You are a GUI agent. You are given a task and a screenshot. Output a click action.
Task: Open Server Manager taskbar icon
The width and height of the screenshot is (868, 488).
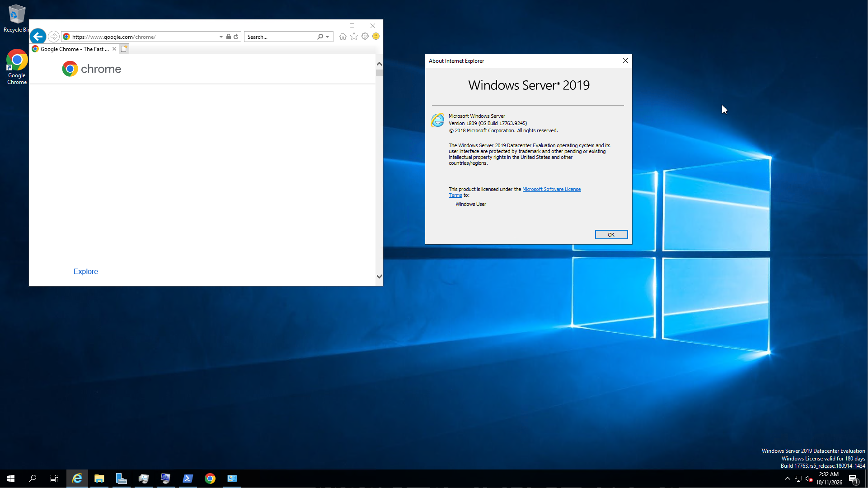point(122,479)
